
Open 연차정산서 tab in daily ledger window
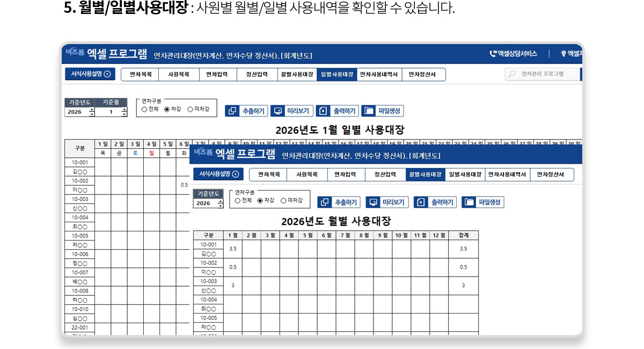coord(423,75)
